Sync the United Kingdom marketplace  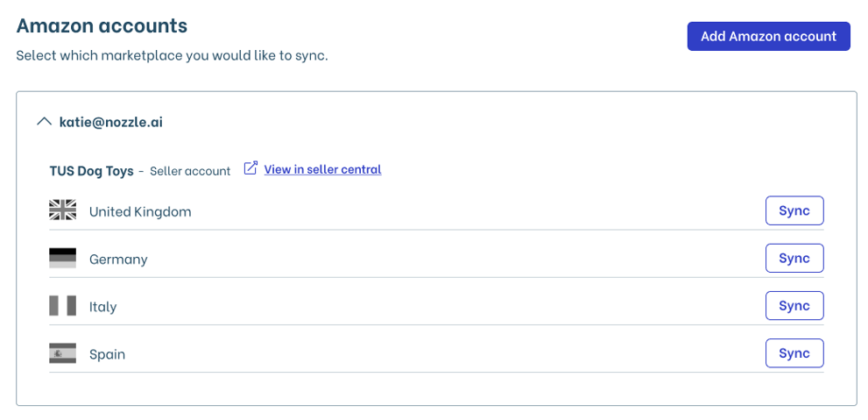coord(794,210)
